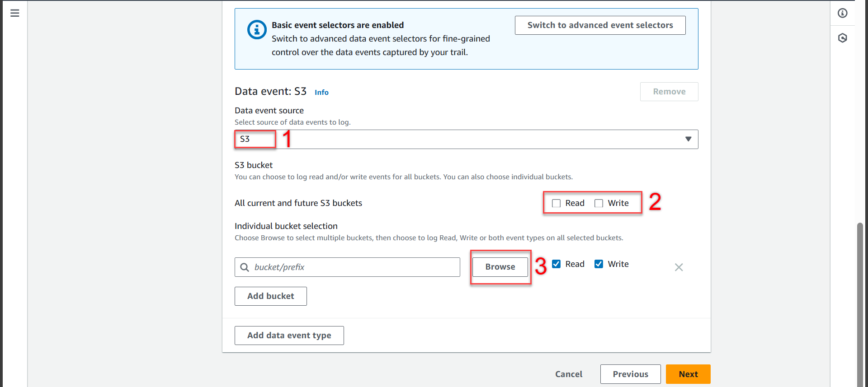This screenshot has height=387, width=868.
Task: Click the Add bucket button
Action: click(x=270, y=296)
